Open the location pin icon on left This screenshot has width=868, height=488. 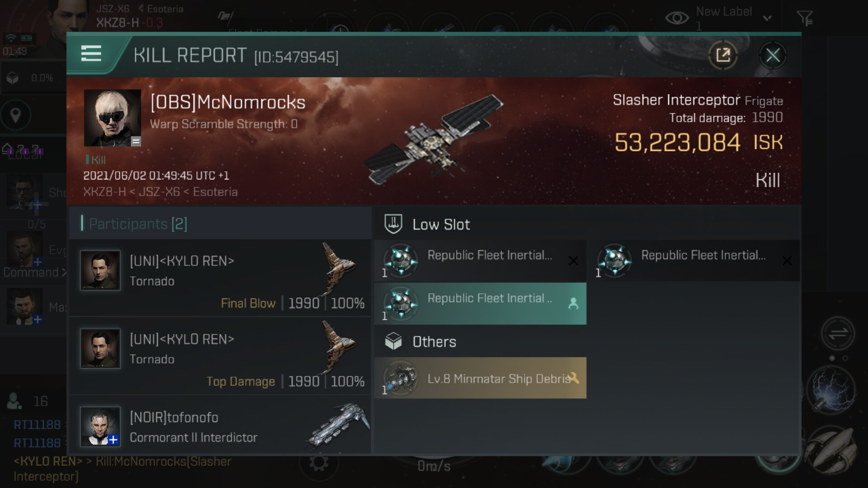point(16,115)
